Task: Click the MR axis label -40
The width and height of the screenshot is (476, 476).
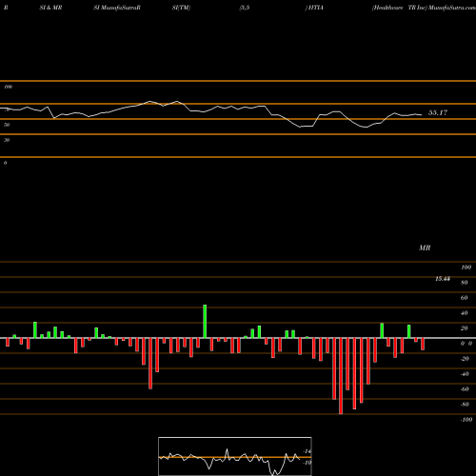Action: click(465, 374)
